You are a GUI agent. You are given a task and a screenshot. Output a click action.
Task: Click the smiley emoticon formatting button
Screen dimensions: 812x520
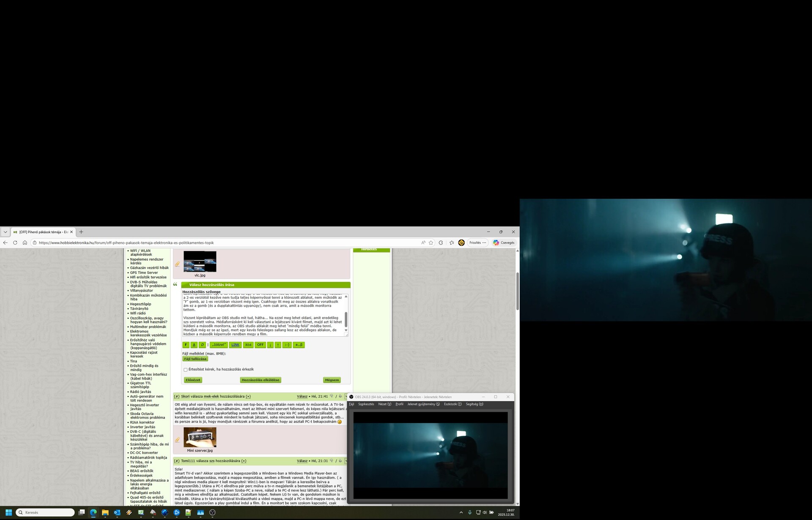click(287, 345)
